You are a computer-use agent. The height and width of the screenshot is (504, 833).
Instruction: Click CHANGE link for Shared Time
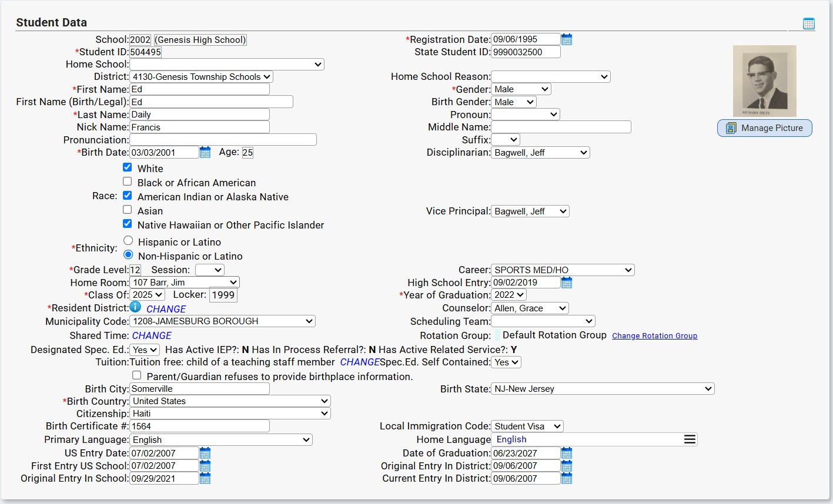152,335
